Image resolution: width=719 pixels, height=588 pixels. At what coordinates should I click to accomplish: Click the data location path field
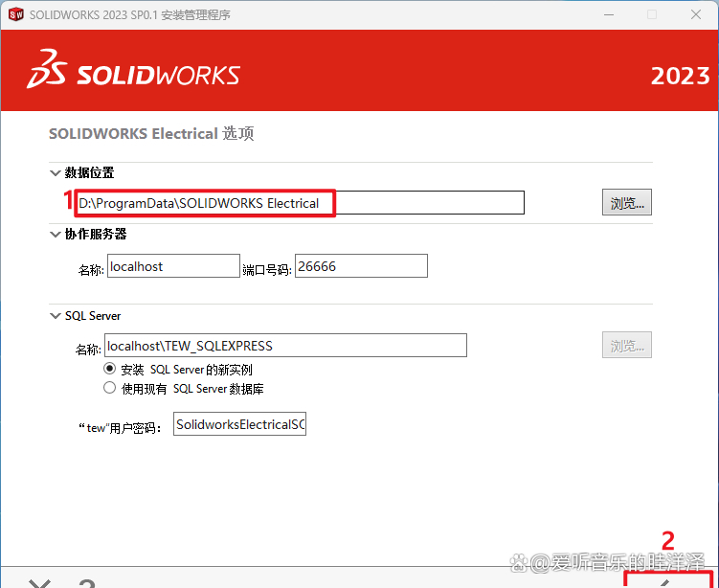pyautogui.click(x=300, y=203)
